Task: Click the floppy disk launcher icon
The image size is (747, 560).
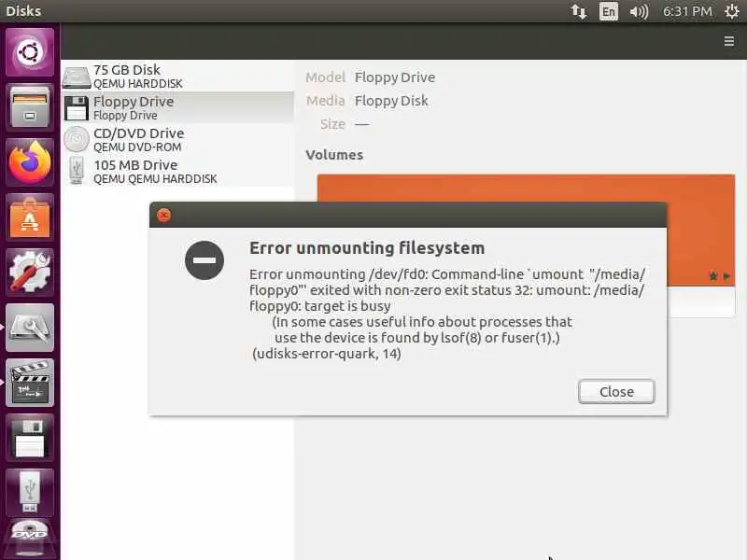Action: 30,438
